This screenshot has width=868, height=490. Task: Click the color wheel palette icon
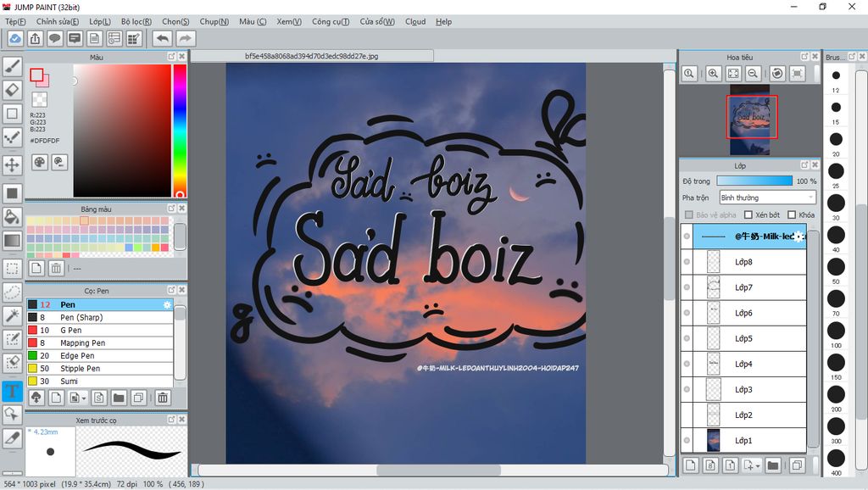[x=40, y=162]
